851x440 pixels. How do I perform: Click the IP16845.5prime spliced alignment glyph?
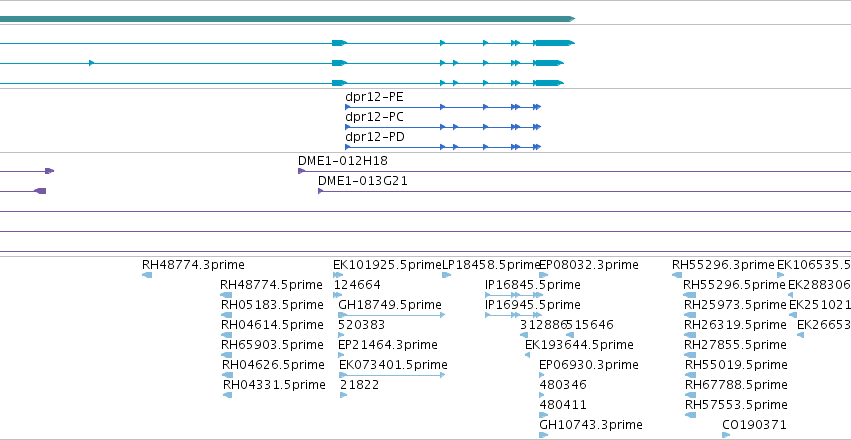coord(513,295)
